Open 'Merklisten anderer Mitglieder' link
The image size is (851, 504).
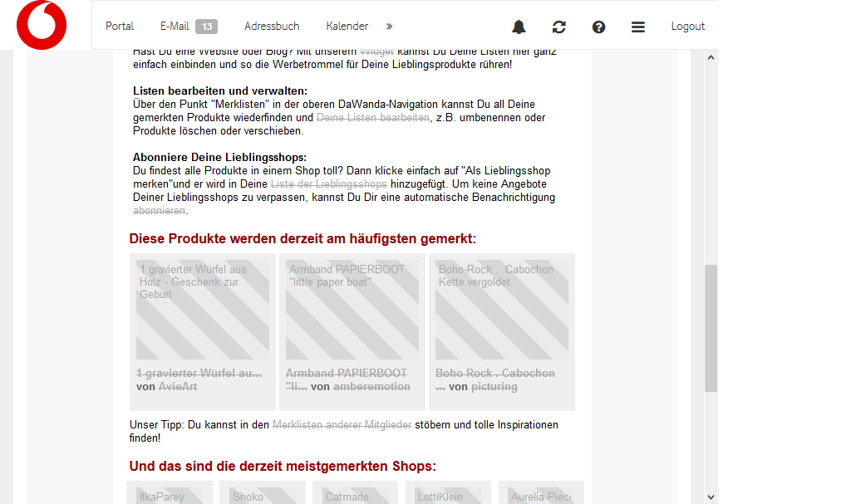click(x=342, y=425)
